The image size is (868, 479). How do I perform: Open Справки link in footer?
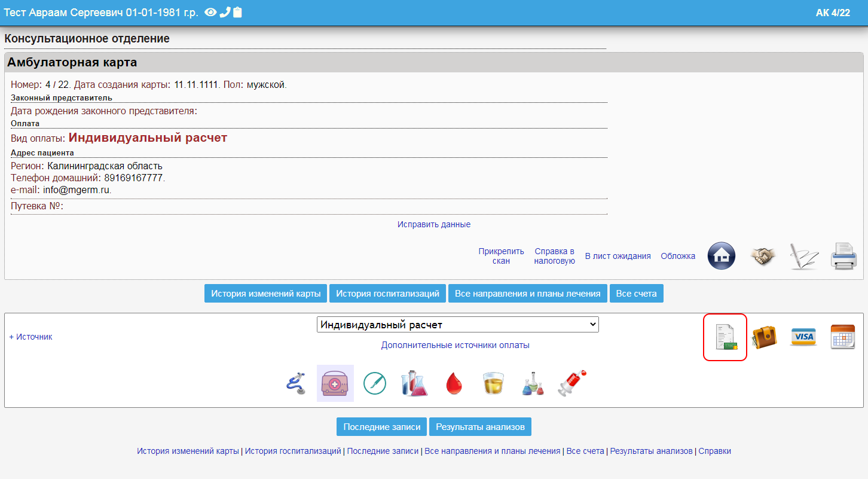coord(714,451)
